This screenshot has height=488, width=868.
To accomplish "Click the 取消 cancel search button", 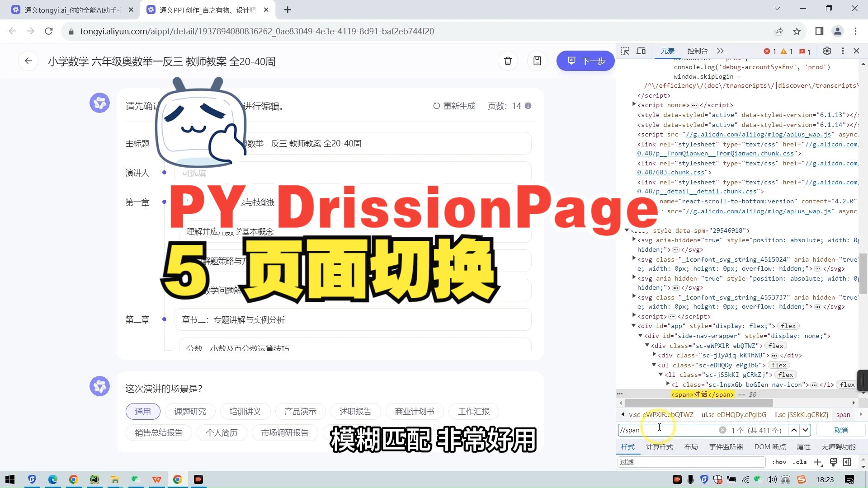I will coord(840,430).
